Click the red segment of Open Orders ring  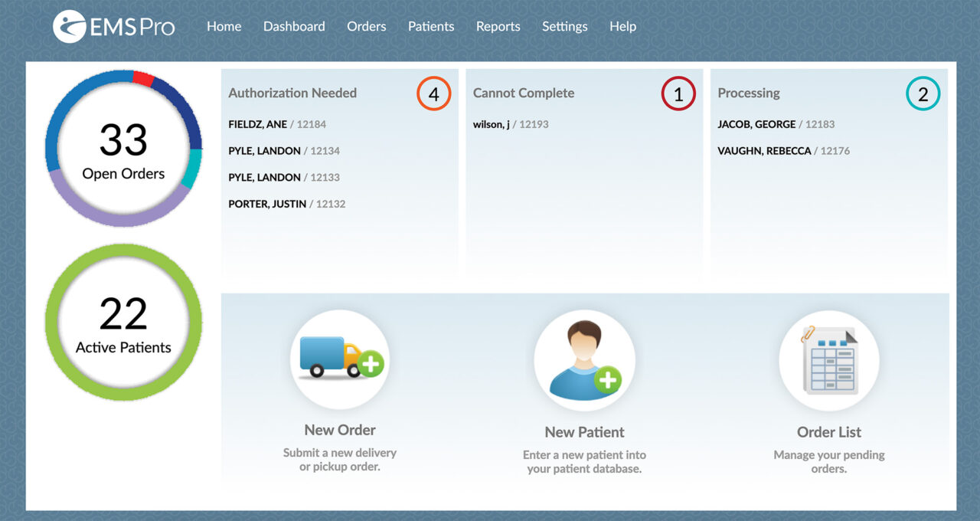point(143,77)
